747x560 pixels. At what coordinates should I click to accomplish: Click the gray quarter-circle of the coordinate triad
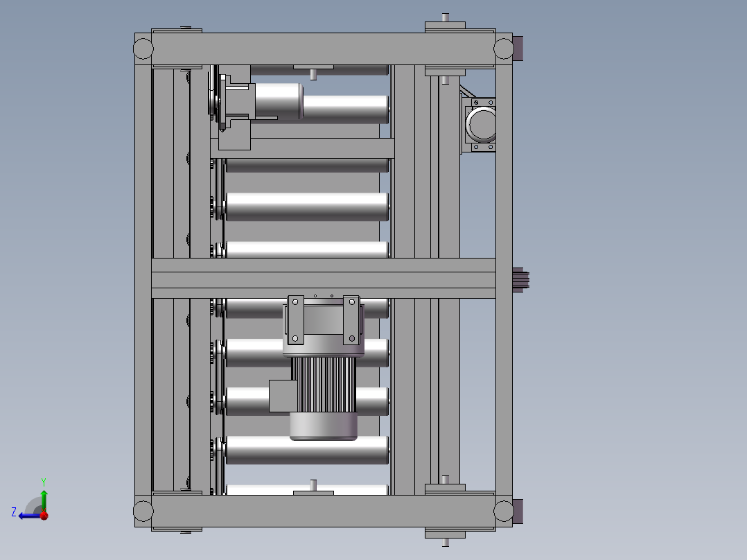33,503
